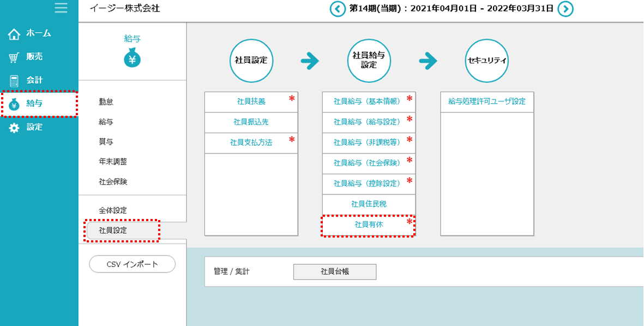Click the 販売 shopping cart icon
Screen dimensions: 644x326
(x=14, y=57)
